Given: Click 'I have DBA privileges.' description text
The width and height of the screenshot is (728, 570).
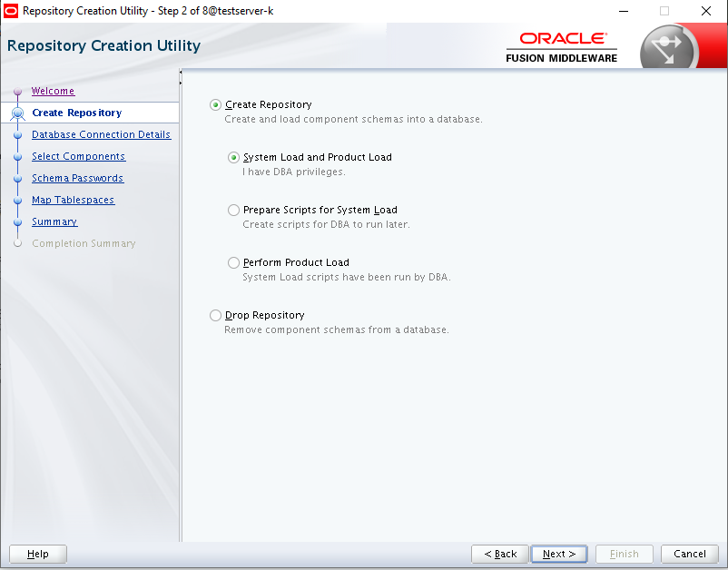Looking at the screenshot, I should click(294, 172).
